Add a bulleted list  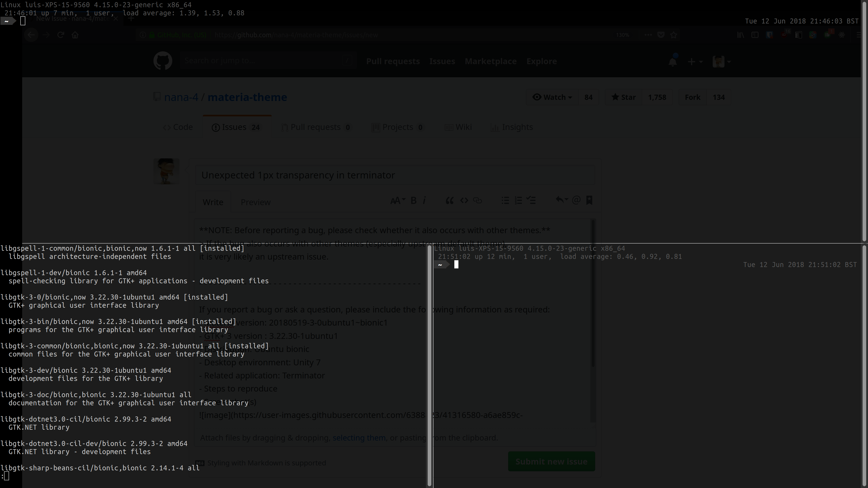click(x=505, y=201)
